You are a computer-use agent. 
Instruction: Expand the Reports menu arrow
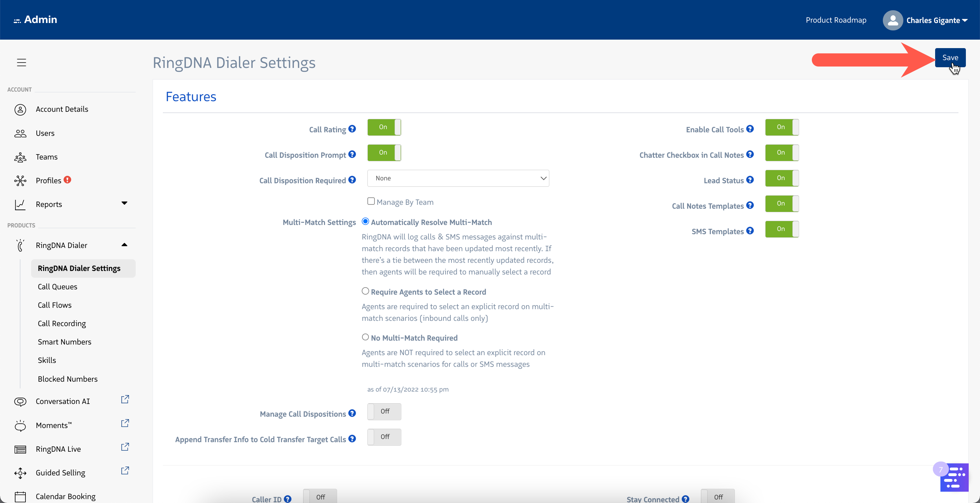tap(124, 203)
